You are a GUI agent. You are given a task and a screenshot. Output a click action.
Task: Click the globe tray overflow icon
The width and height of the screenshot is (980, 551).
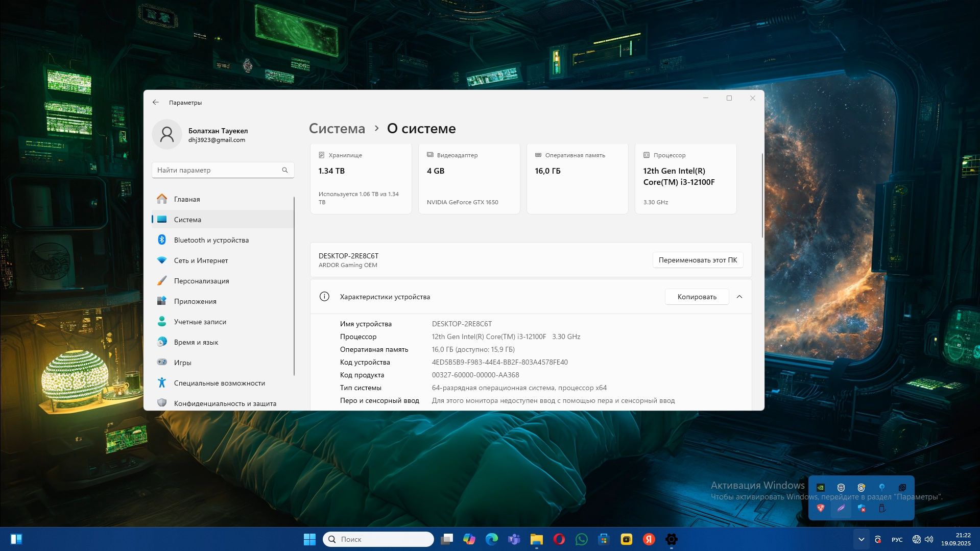[x=841, y=488]
